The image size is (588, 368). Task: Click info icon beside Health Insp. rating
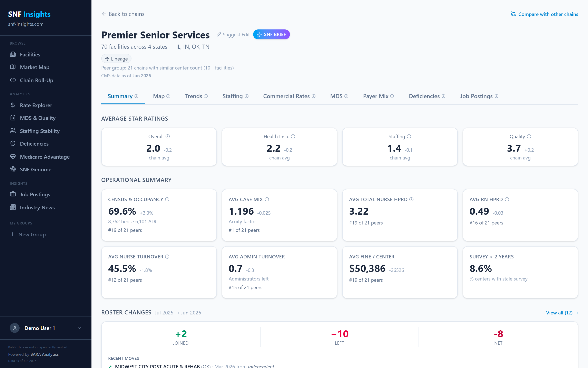pos(293,136)
